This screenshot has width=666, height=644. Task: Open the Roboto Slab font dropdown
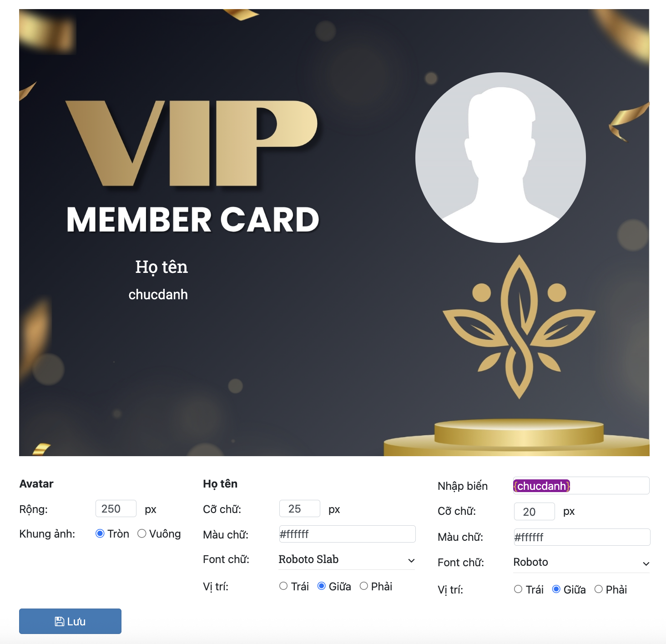coord(346,560)
